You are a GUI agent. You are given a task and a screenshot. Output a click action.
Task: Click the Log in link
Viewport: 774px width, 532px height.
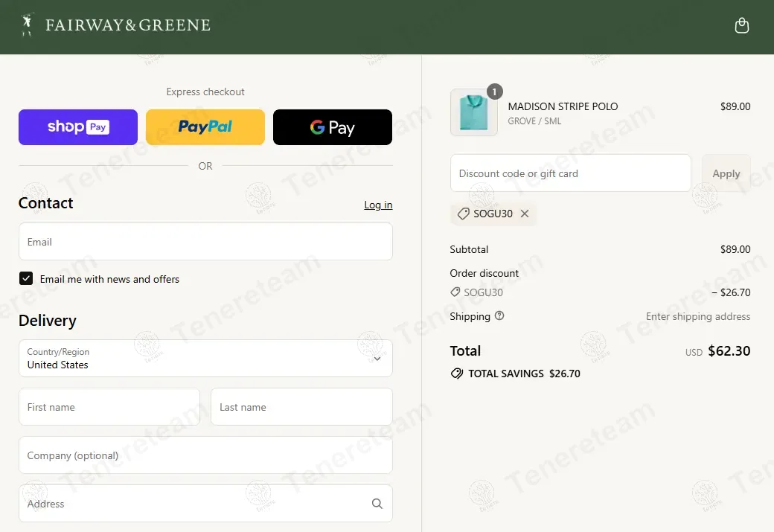[x=378, y=205]
